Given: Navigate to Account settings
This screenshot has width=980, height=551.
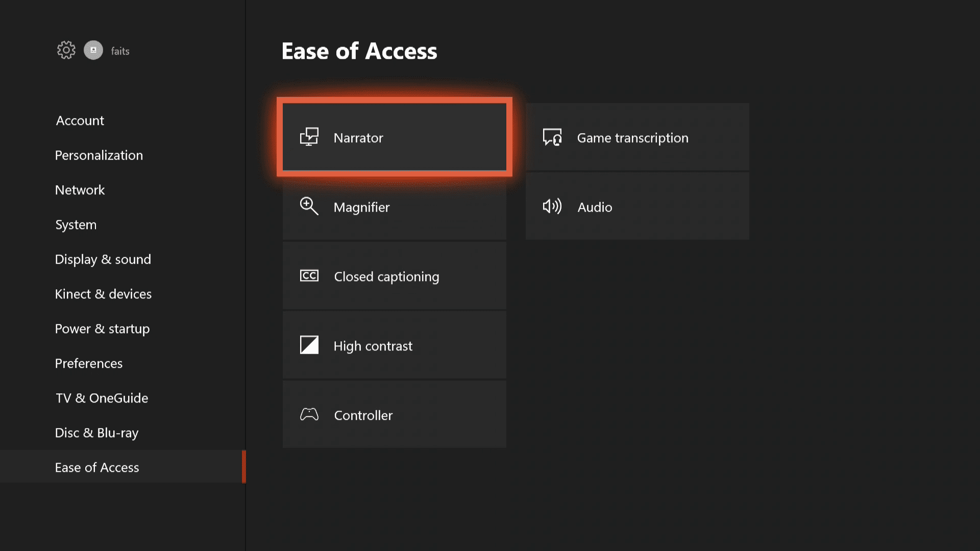Looking at the screenshot, I should (x=80, y=120).
